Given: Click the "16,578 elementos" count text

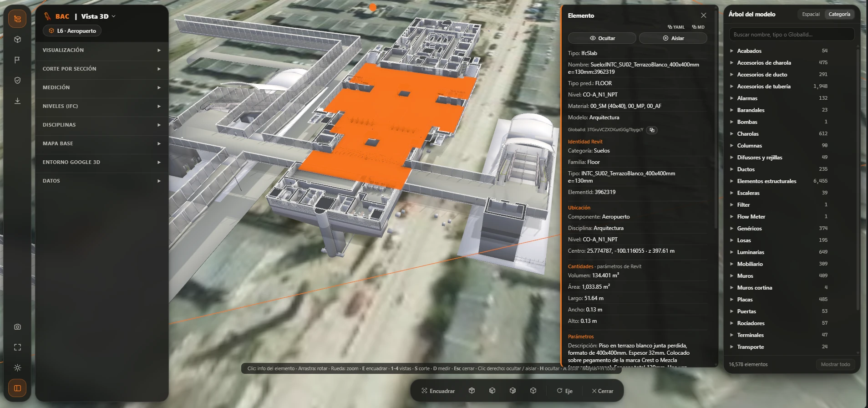Looking at the screenshot, I should (748, 365).
